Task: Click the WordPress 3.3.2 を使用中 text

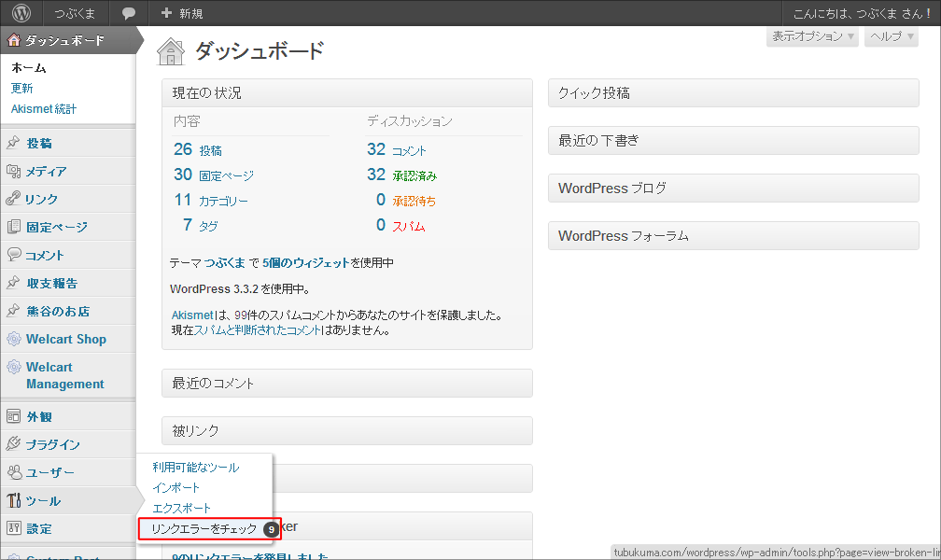Action: click(x=240, y=289)
